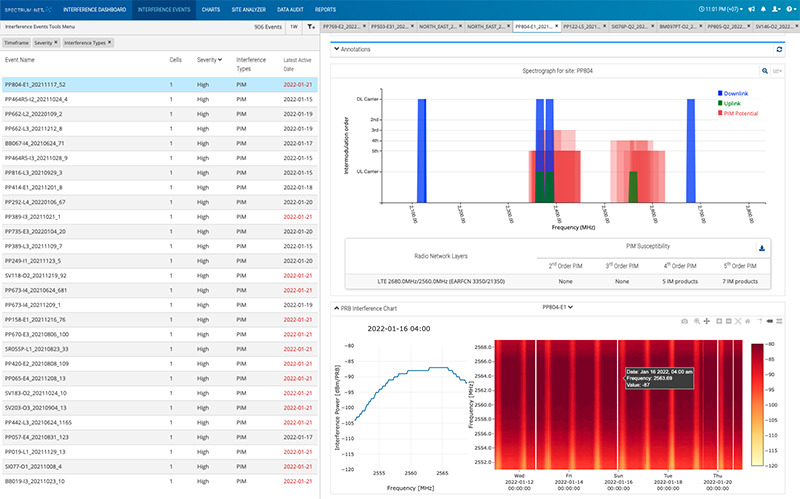Open the Site Analyzer page

click(248, 10)
